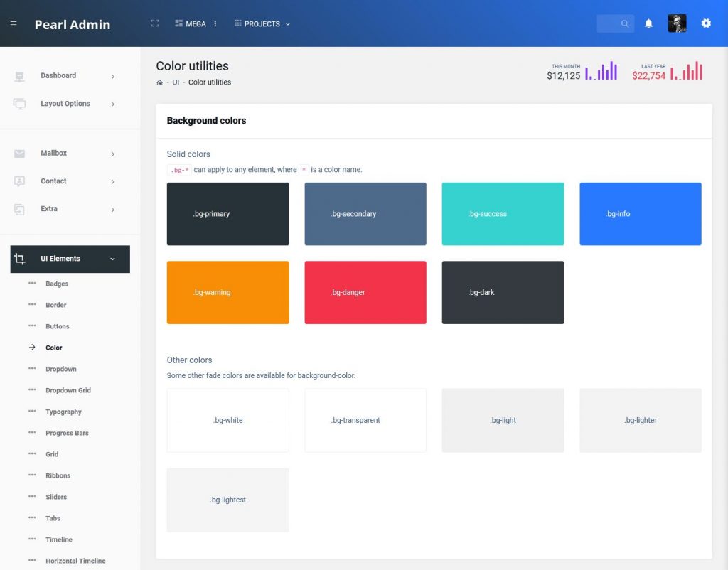Open the Buttons submenu item
The image size is (728, 570).
point(58,326)
